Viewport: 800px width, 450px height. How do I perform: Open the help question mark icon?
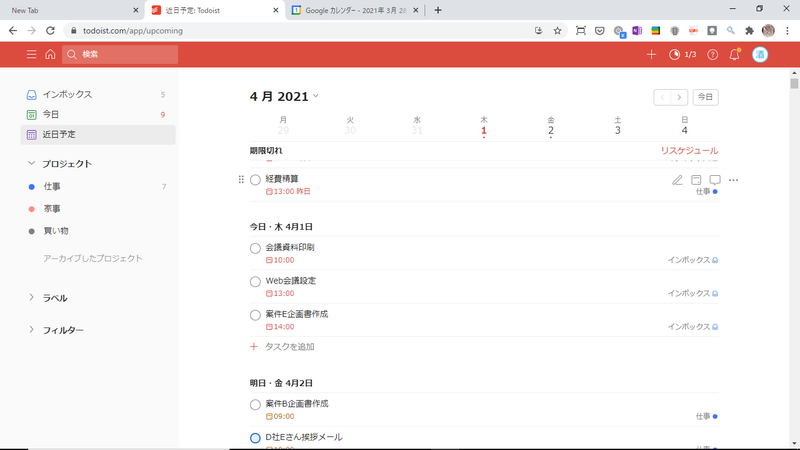point(712,54)
